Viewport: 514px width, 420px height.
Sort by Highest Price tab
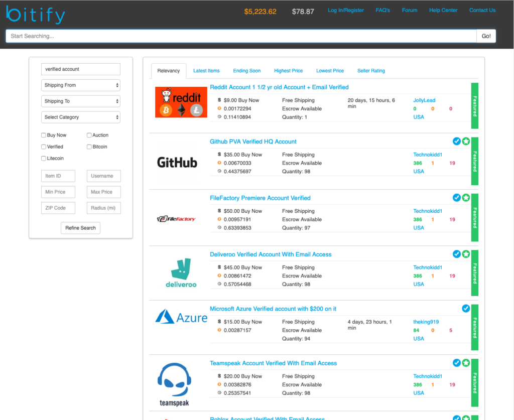pos(289,71)
